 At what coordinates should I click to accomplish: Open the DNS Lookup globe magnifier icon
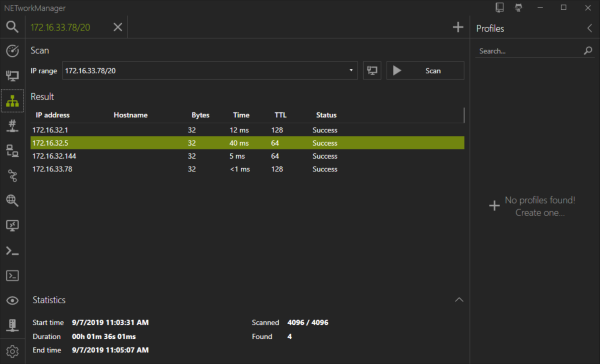coord(12,201)
